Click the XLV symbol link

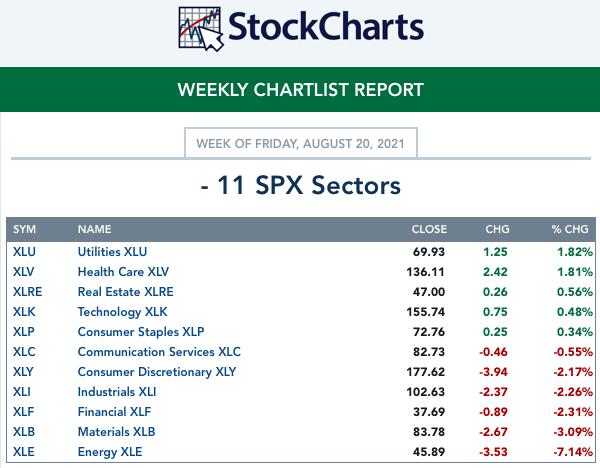coord(23,272)
